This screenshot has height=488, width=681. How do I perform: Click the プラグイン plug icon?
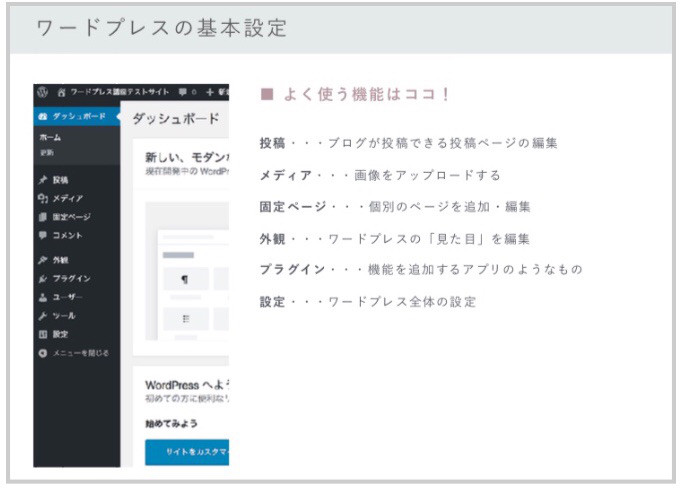pyautogui.click(x=43, y=279)
